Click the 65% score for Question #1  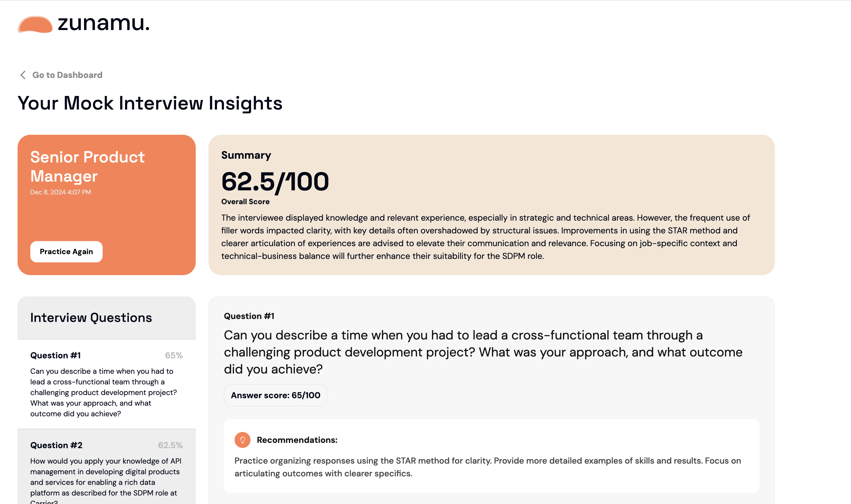pos(174,356)
